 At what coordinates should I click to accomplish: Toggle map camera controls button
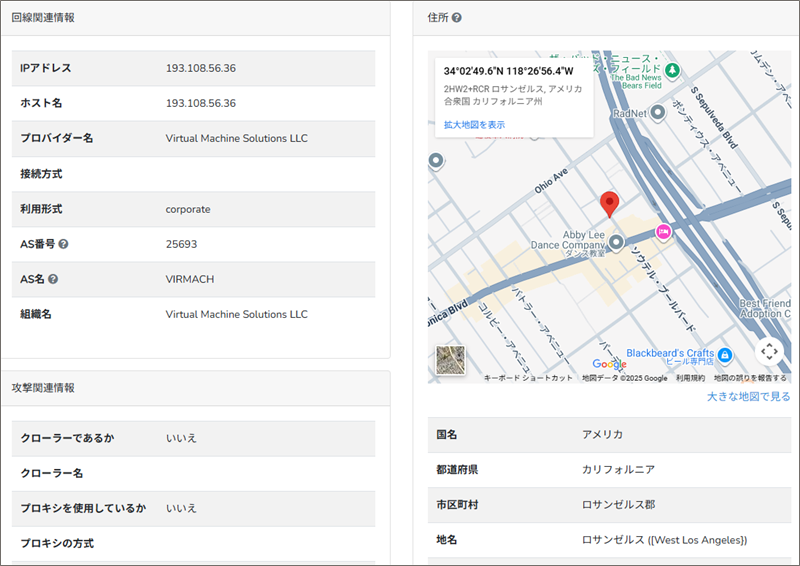[768, 351]
